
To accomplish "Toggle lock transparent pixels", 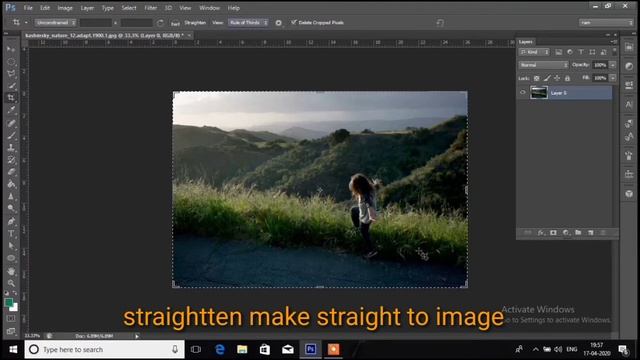I will tap(537, 78).
